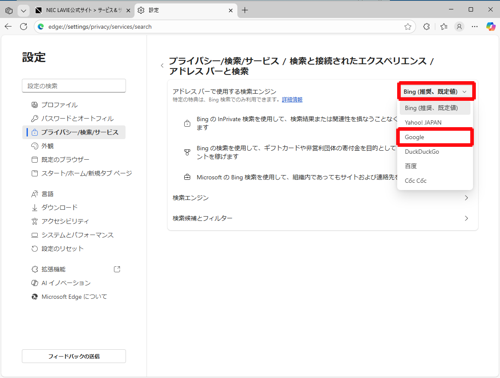Screen dimensions: 500x378
Task: Select Google as search engine
Action: [x=435, y=137]
